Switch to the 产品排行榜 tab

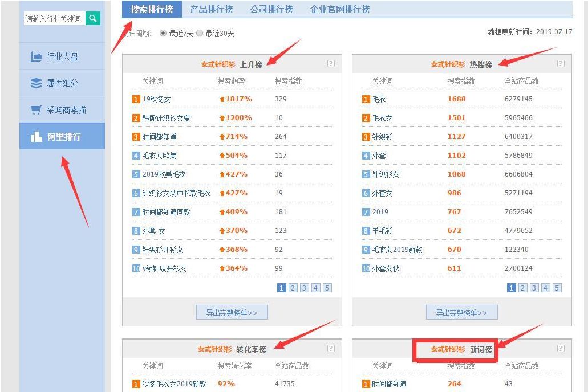coord(211,9)
